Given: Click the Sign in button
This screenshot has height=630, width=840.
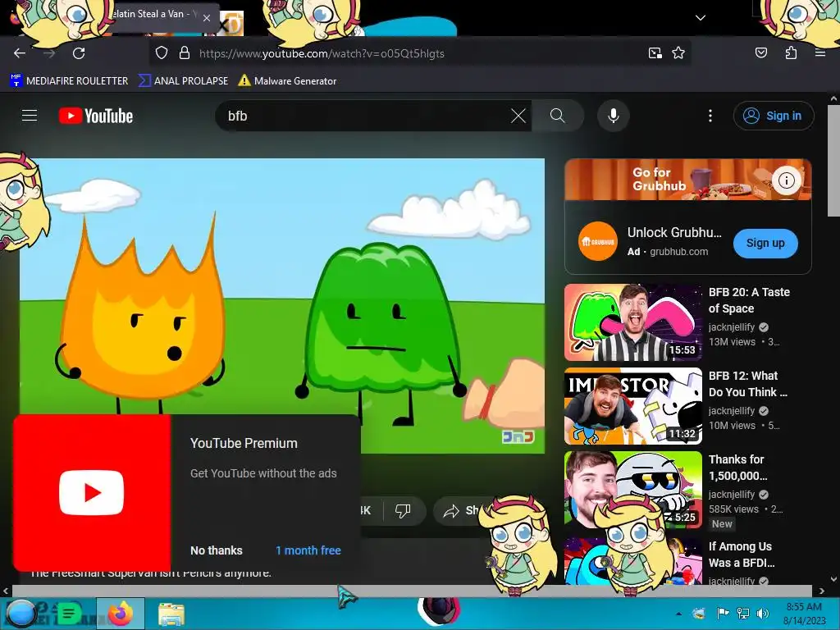Looking at the screenshot, I should tap(774, 116).
